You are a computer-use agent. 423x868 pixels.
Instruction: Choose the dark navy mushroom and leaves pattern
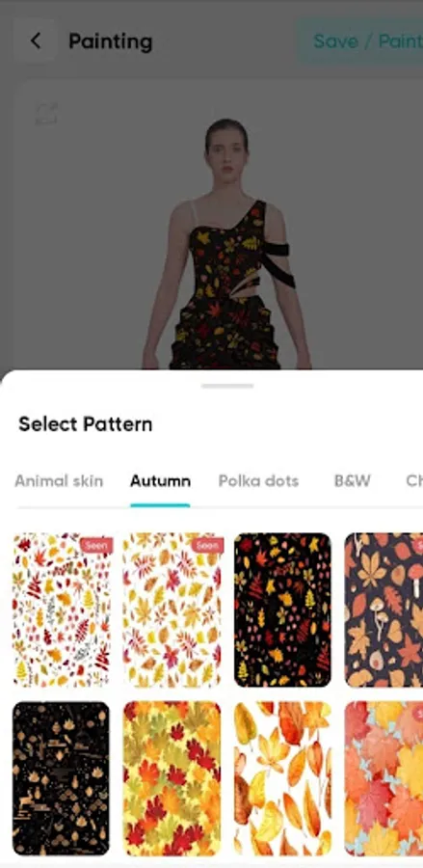click(383, 610)
